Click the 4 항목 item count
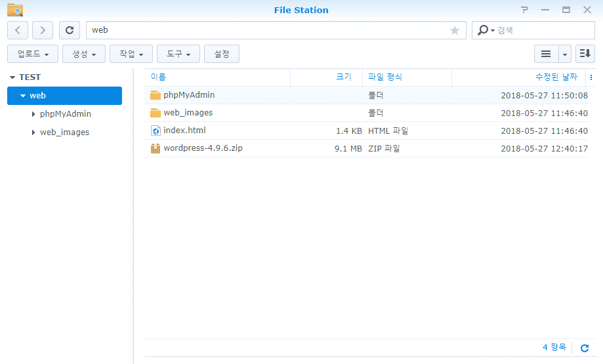Image resolution: width=603 pixels, height=364 pixels. [x=554, y=348]
